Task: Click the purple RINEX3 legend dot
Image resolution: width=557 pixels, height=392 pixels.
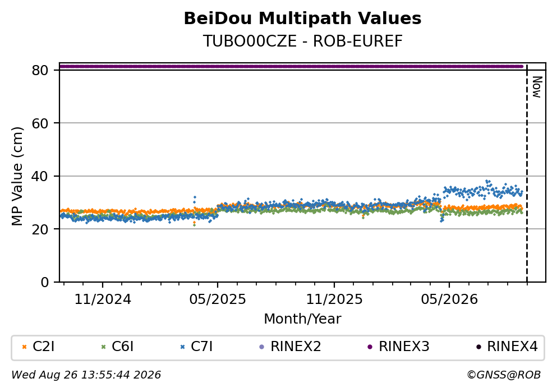Action: [370, 347]
